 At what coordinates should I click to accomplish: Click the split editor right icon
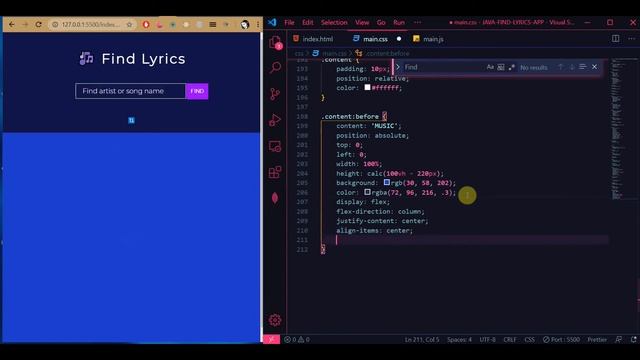pyautogui.click(x=616, y=38)
